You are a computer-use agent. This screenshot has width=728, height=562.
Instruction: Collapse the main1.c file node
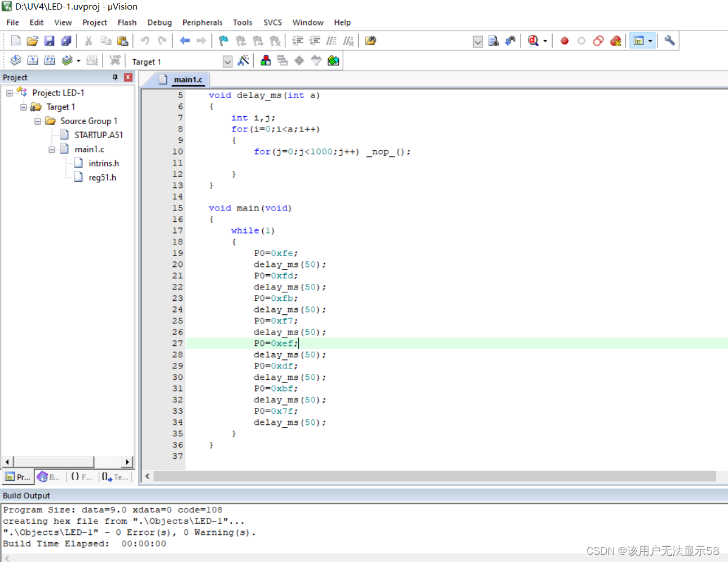coord(52,150)
